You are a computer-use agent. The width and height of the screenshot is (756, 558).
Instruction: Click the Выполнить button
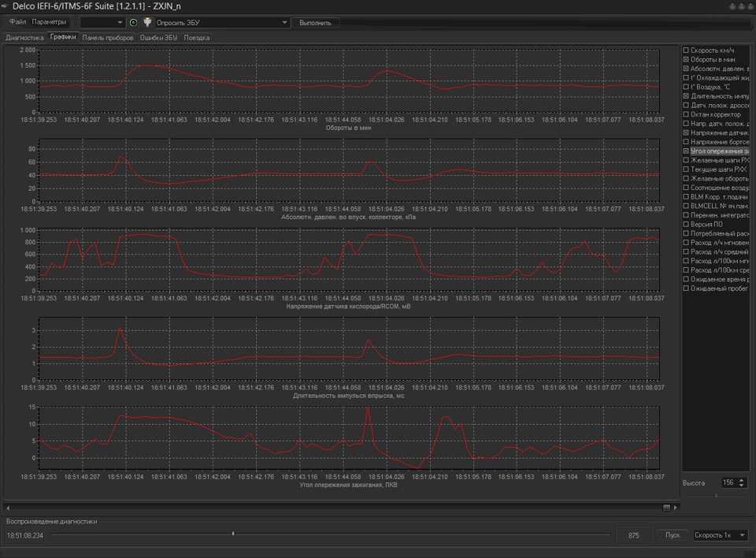pos(315,22)
